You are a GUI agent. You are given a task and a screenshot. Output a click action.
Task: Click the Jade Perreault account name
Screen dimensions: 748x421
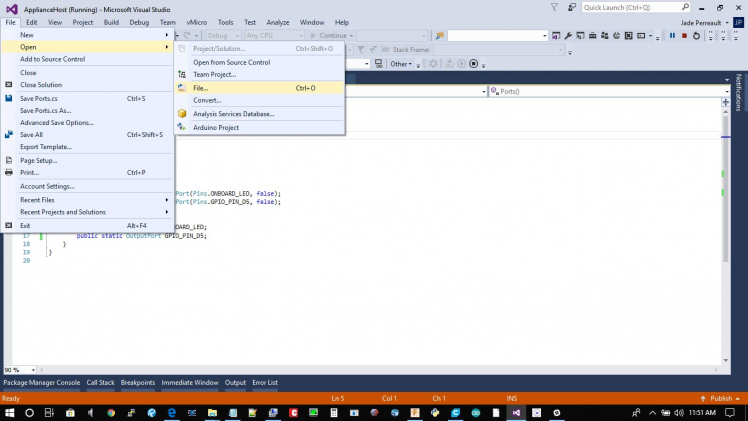(699, 22)
